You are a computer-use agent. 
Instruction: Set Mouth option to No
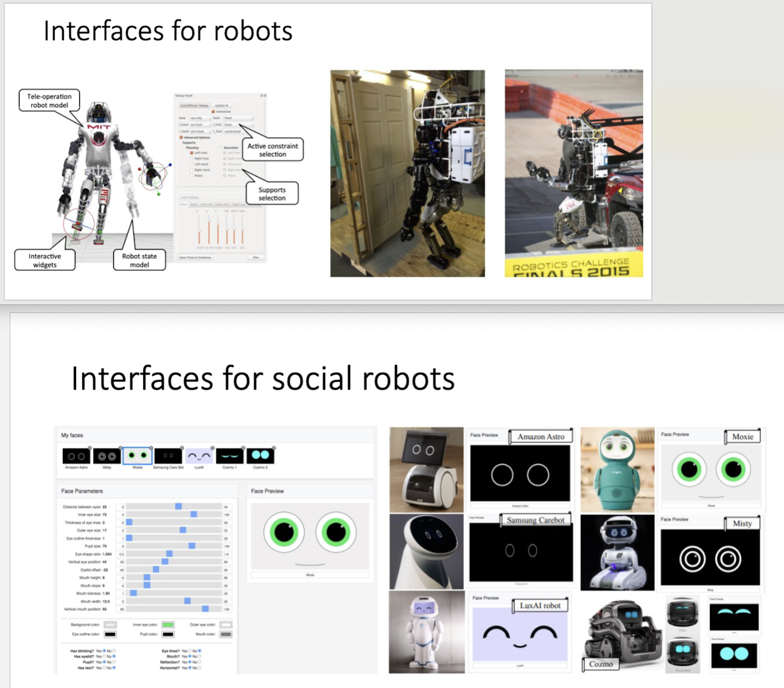(200, 656)
